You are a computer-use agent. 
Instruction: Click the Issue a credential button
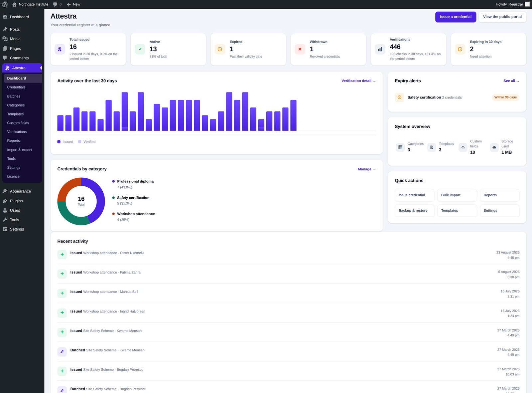coord(456,17)
